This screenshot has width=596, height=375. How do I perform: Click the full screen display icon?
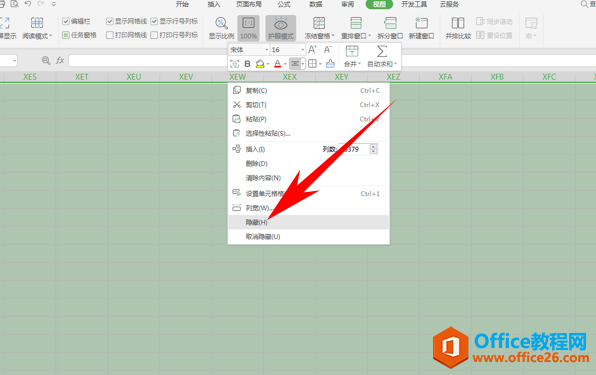(5, 23)
